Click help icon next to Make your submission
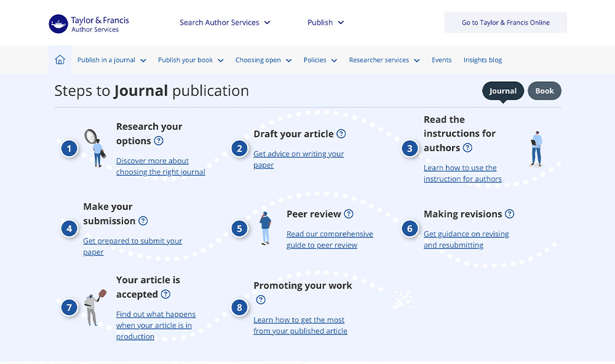615x364 pixels. pos(143,221)
